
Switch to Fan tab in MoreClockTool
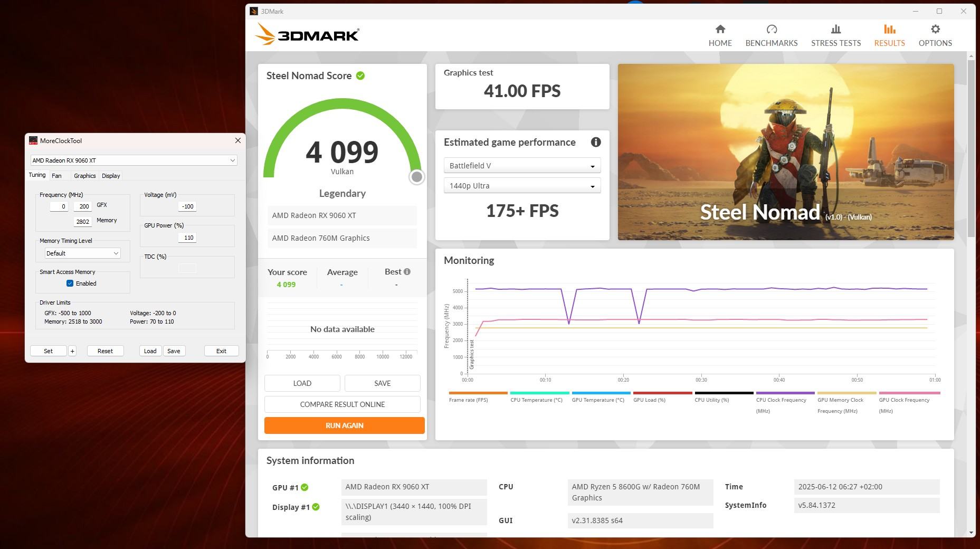[x=56, y=176]
